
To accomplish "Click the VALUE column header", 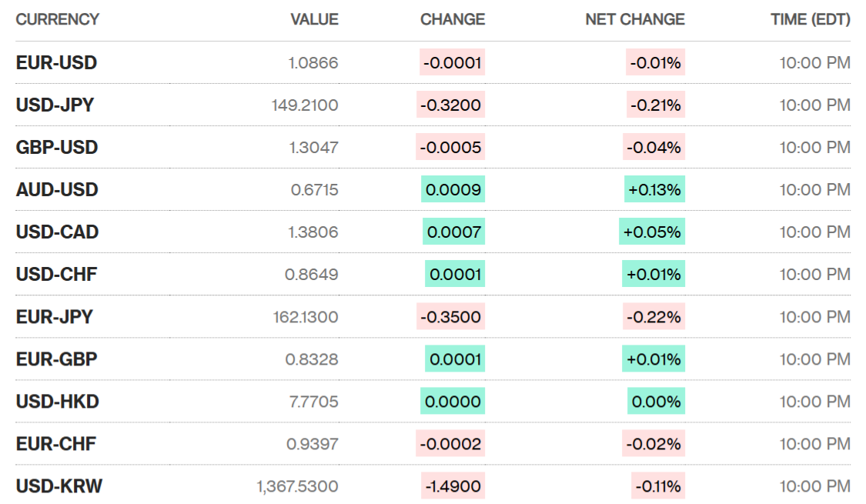I will 314,20.
